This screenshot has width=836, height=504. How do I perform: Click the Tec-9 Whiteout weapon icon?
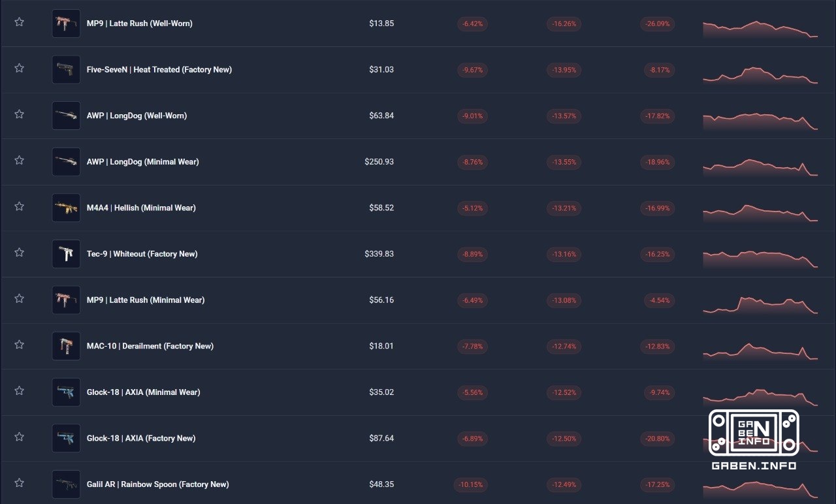point(66,254)
